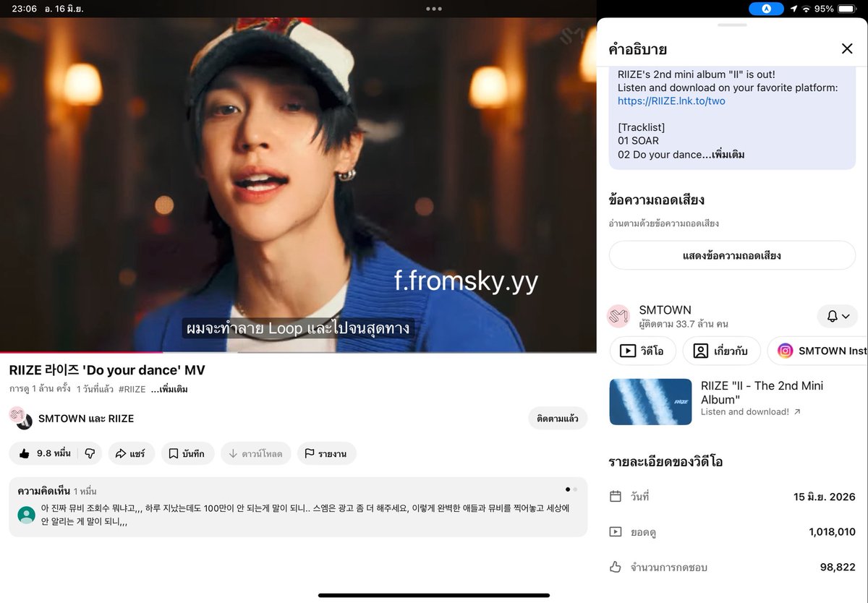This screenshot has height=603, width=868.
Task: Show transcript with แสดงข้อความถอดเสียง
Action: click(x=732, y=255)
